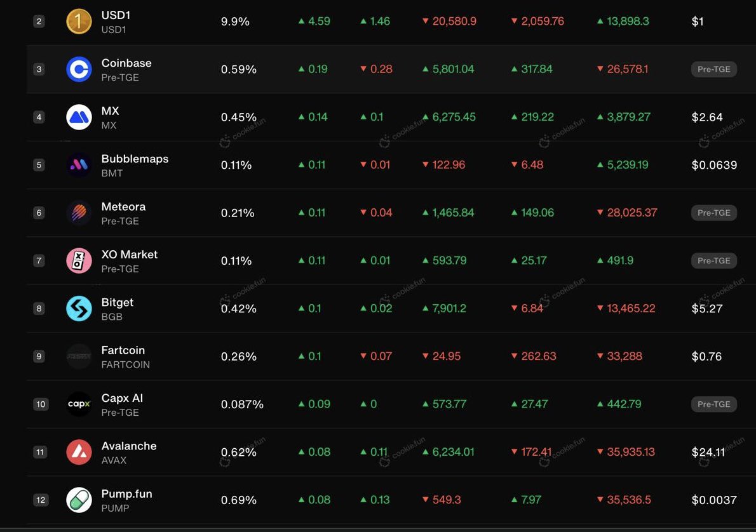Click the $0.0639 price for Bubblemaps

click(714, 165)
